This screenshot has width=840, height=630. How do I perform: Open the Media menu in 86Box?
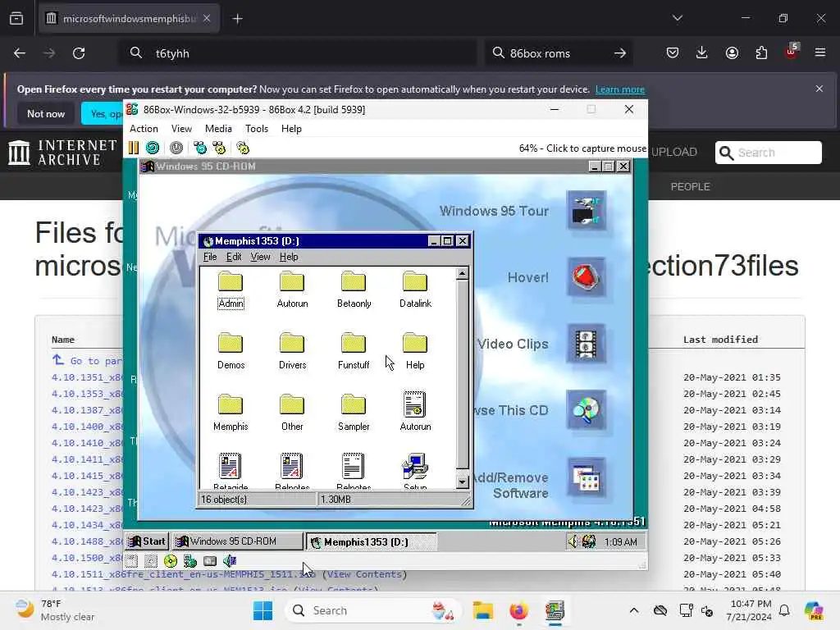218,129
